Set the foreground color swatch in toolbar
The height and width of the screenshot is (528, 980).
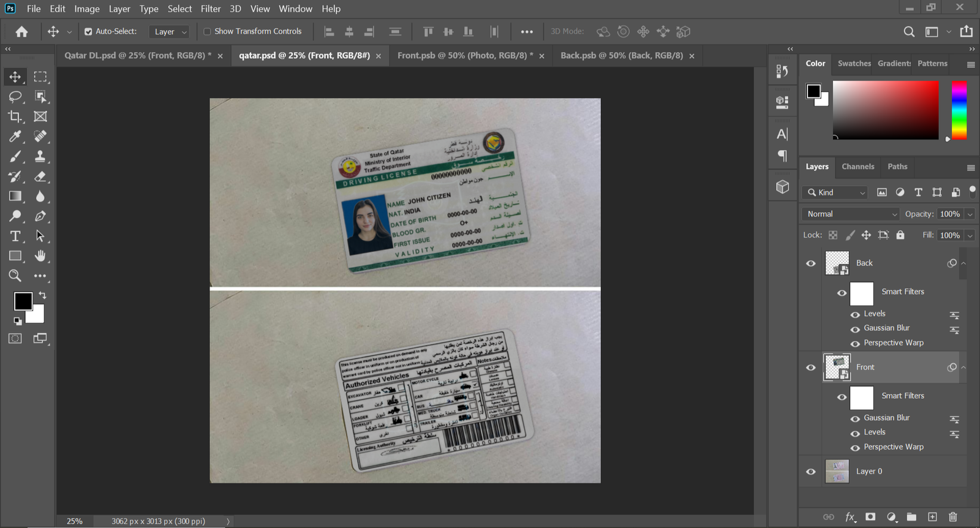tap(23, 301)
